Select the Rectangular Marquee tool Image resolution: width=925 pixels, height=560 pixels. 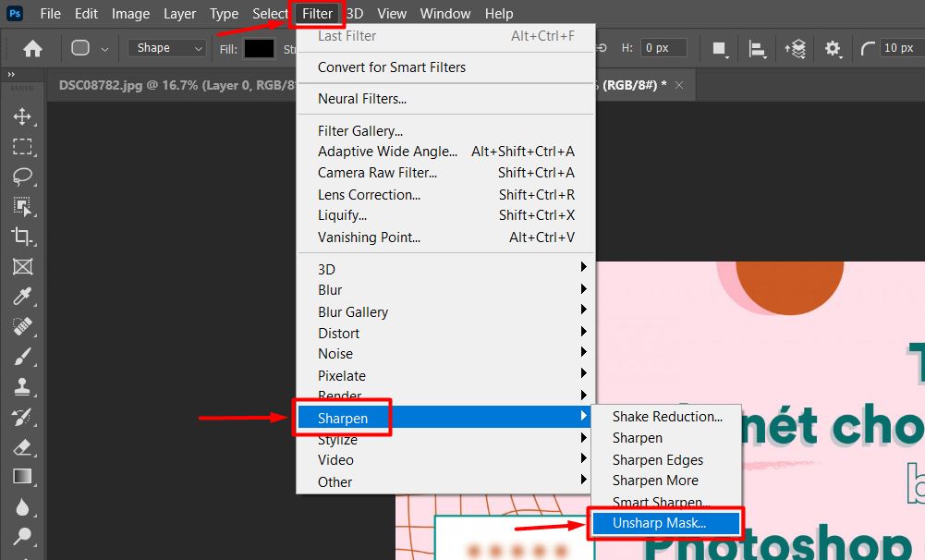point(22,146)
